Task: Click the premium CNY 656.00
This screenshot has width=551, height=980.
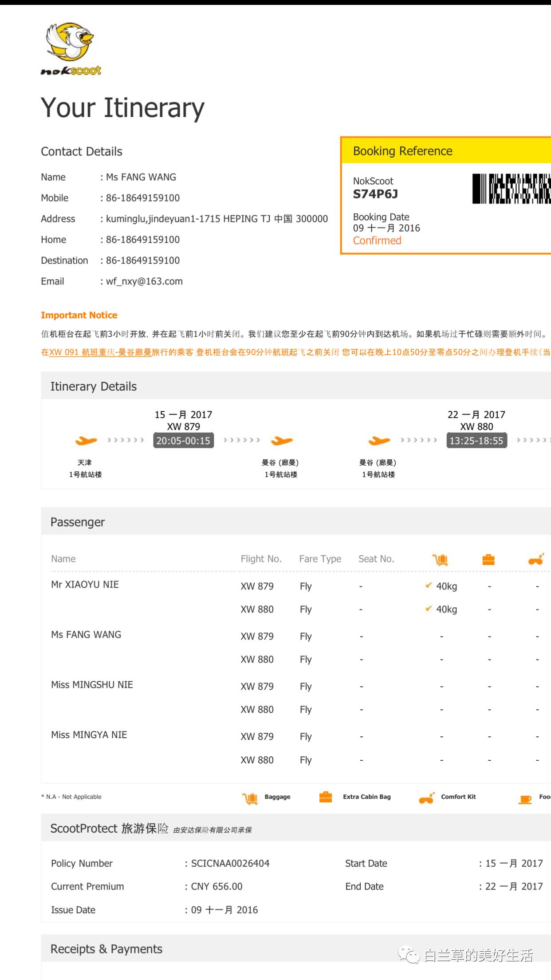Action: 216,886
